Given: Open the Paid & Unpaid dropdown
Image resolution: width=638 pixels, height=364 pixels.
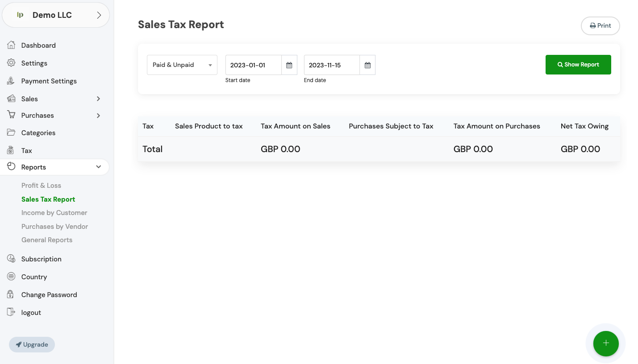Looking at the screenshot, I should pyautogui.click(x=182, y=65).
